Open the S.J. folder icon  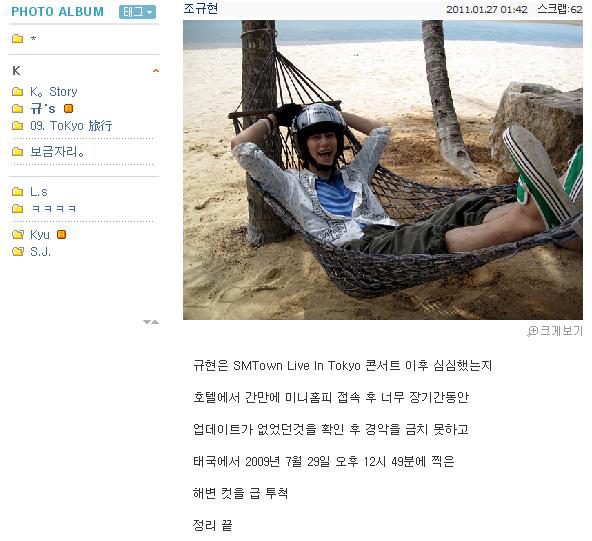click(17, 251)
